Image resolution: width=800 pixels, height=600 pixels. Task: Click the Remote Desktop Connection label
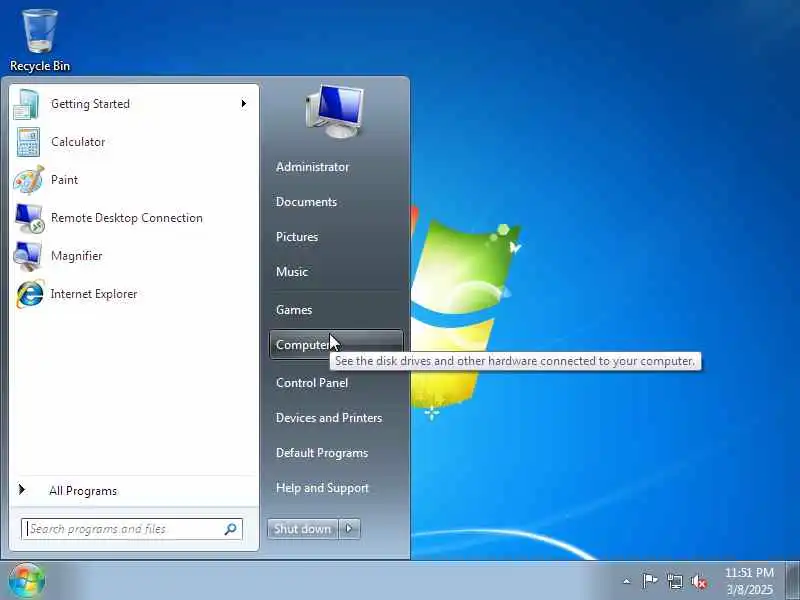point(127,218)
